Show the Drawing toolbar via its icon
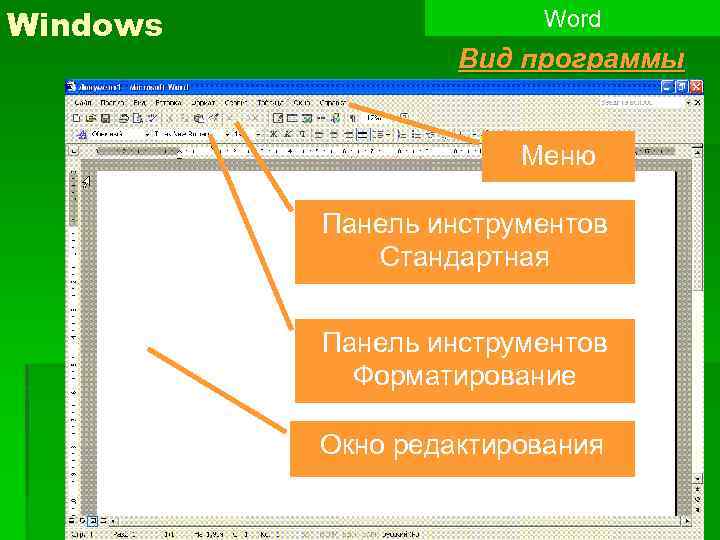Viewport: 720px width, 540px height. [336, 118]
